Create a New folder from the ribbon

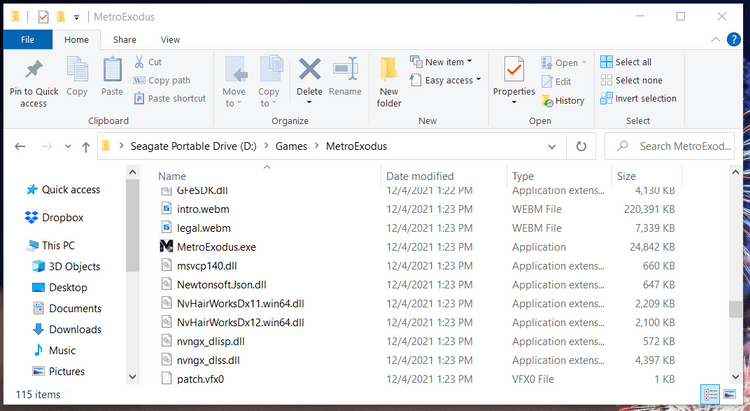point(389,82)
